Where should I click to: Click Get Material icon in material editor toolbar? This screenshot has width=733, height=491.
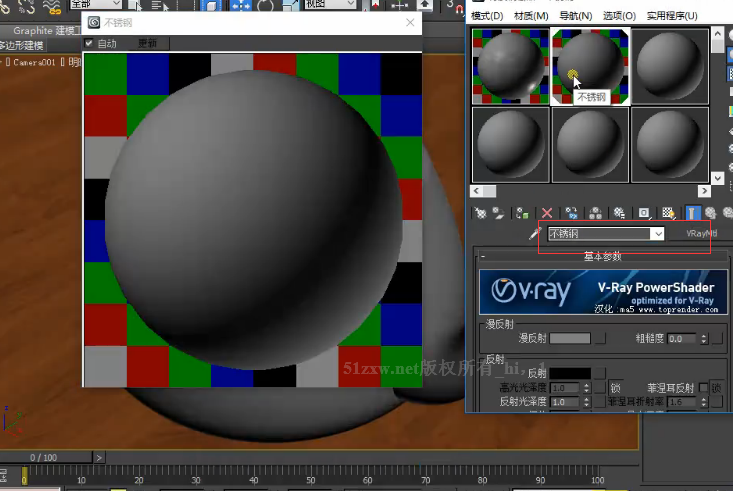tap(480, 213)
